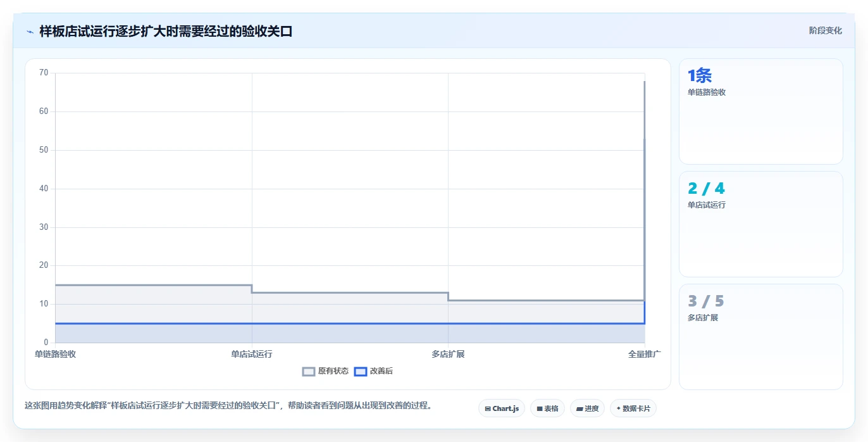Click the y-axis value 40
868x442 pixels.
[x=44, y=189]
